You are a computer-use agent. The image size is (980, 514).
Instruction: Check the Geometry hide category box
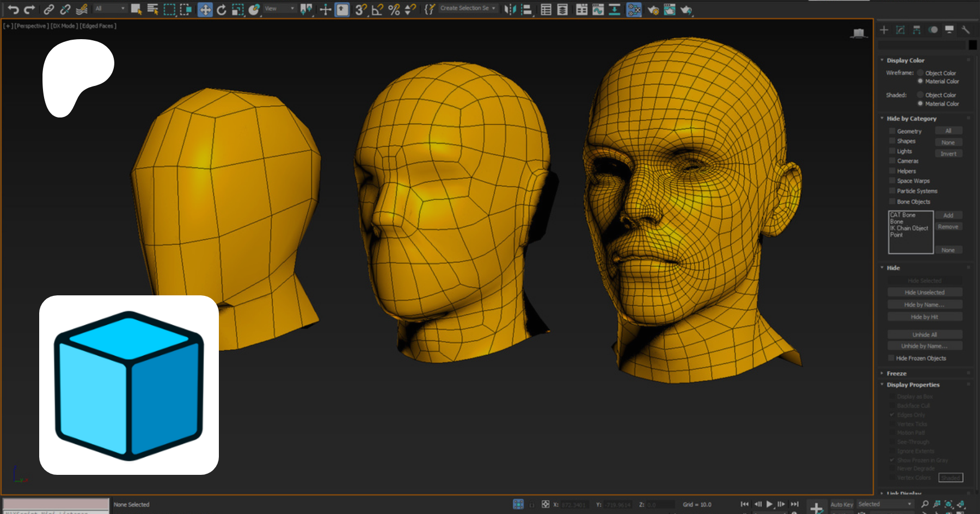[892, 131]
